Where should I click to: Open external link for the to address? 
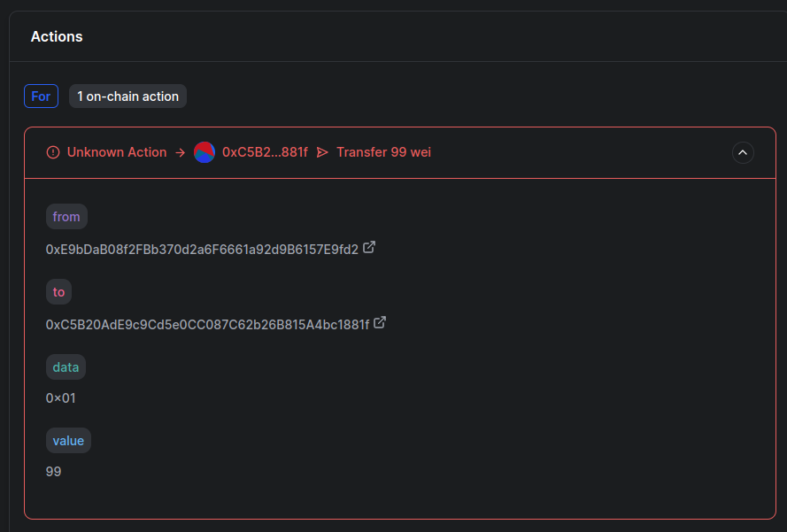pyautogui.click(x=380, y=322)
